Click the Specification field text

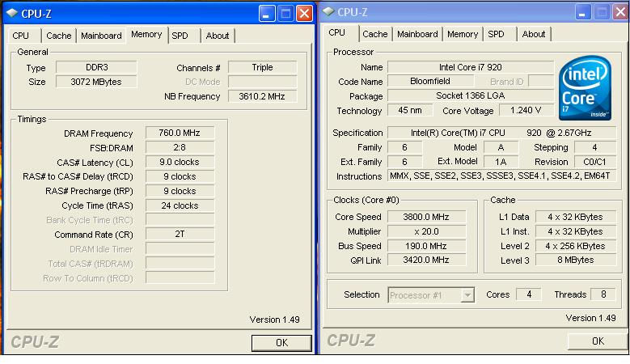click(x=501, y=133)
